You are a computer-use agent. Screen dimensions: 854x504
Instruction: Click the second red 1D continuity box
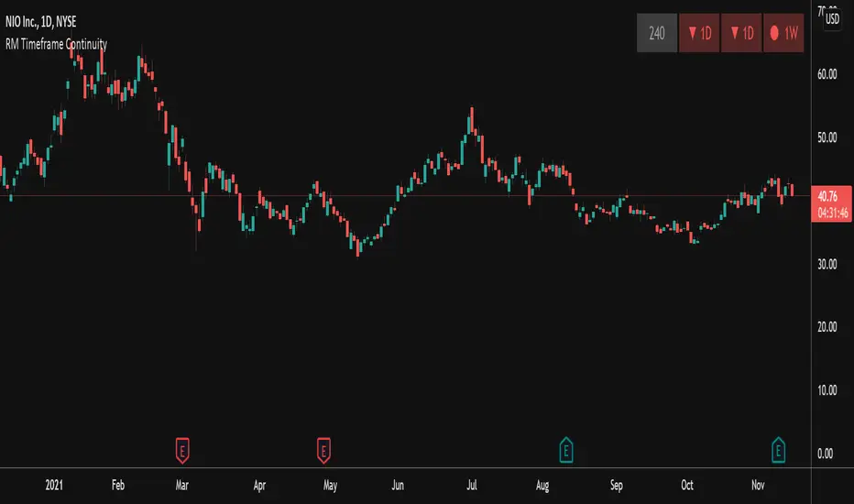coord(741,33)
